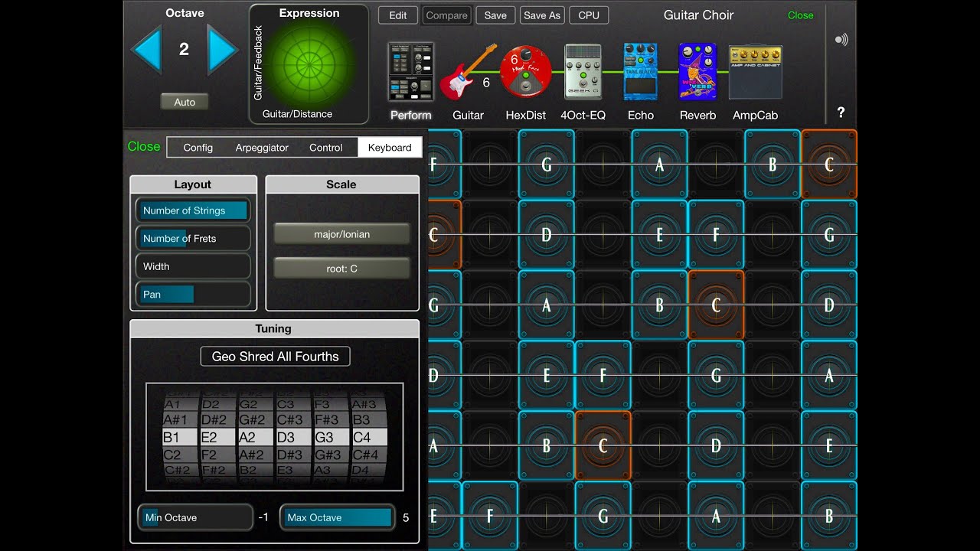Screen dimensions: 980x551
Task: Click the Guitar/Distance label
Action: (297, 114)
